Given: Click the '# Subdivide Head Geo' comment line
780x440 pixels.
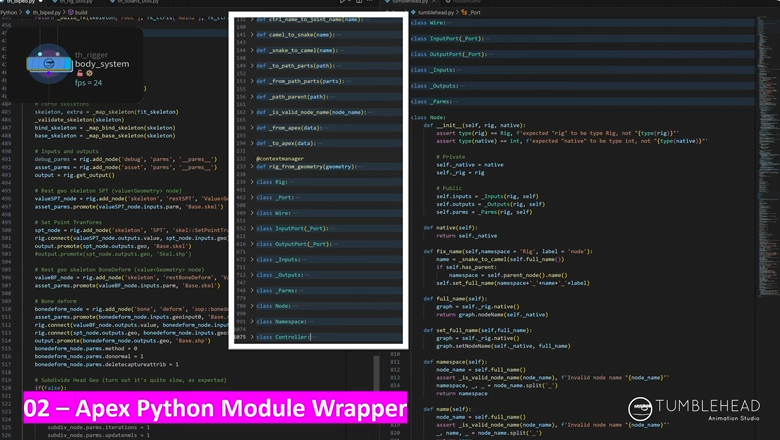Looking at the screenshot, I should tap(130, 380).
